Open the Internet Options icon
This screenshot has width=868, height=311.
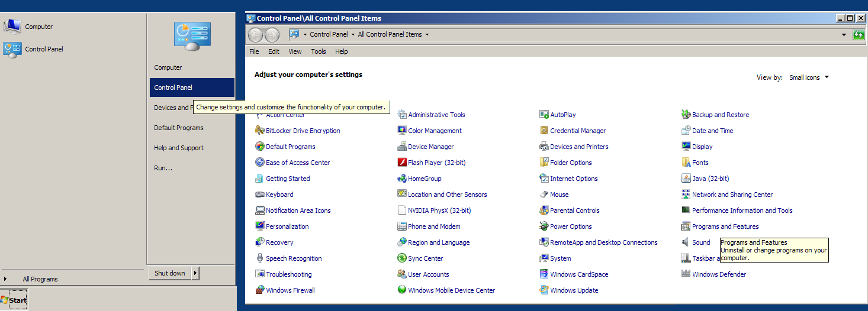click(544, 179)
